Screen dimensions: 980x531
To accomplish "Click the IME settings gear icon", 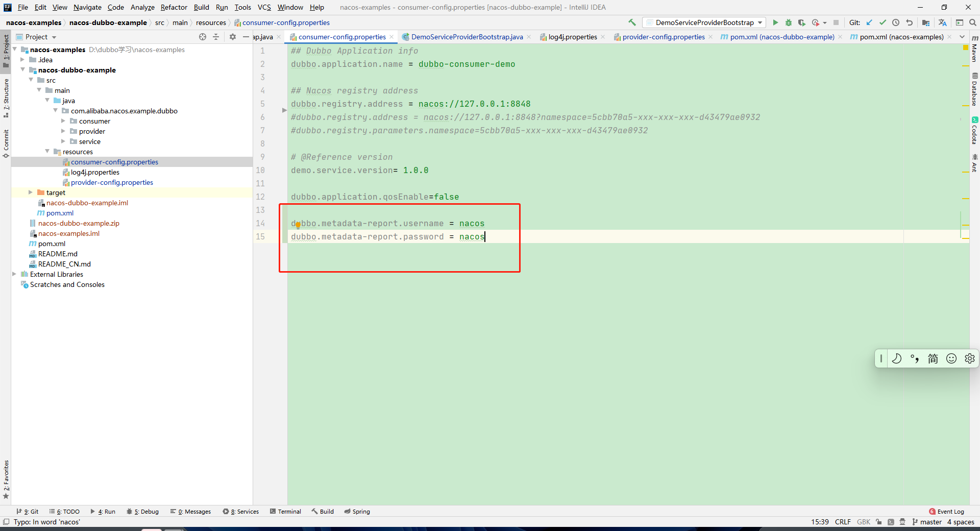I will point(970,358).
